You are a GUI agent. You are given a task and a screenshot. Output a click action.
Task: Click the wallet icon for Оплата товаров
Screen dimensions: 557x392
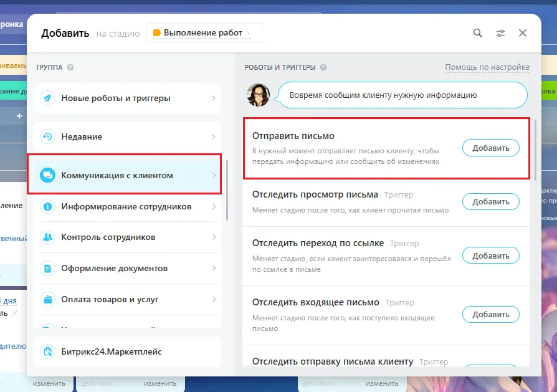(47, 299)
